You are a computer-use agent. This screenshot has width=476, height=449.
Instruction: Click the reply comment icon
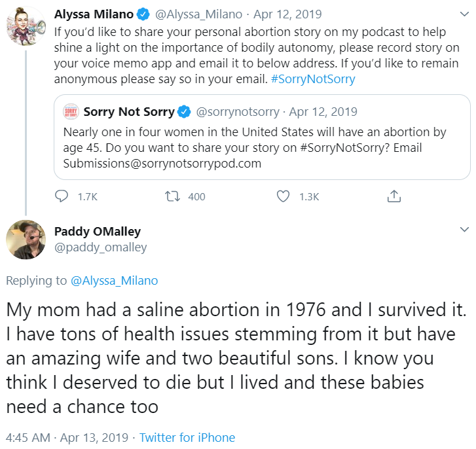coord(62,196)
